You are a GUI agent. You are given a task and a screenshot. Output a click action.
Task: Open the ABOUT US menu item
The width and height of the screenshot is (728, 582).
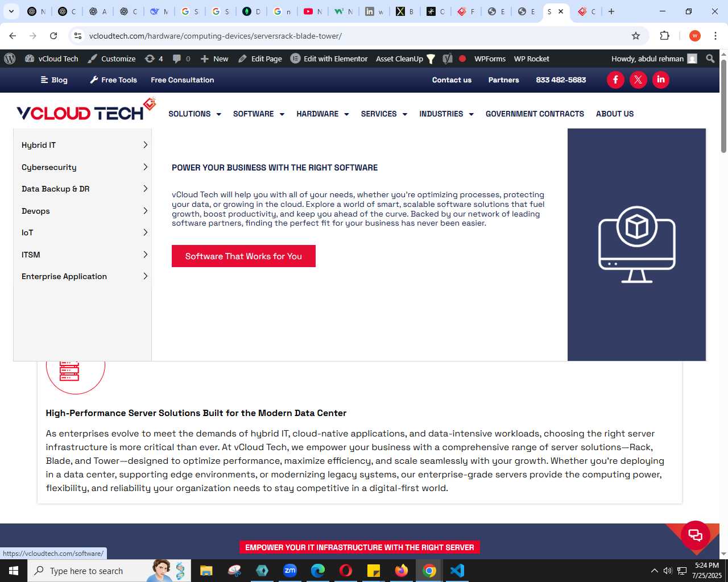[x=615, y=114]
